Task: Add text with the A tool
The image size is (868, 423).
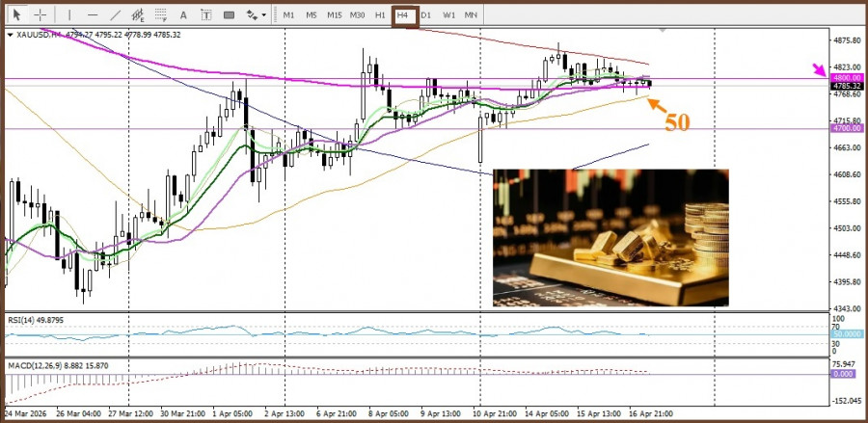Action: pyautogui.click(x=184, y=14)
